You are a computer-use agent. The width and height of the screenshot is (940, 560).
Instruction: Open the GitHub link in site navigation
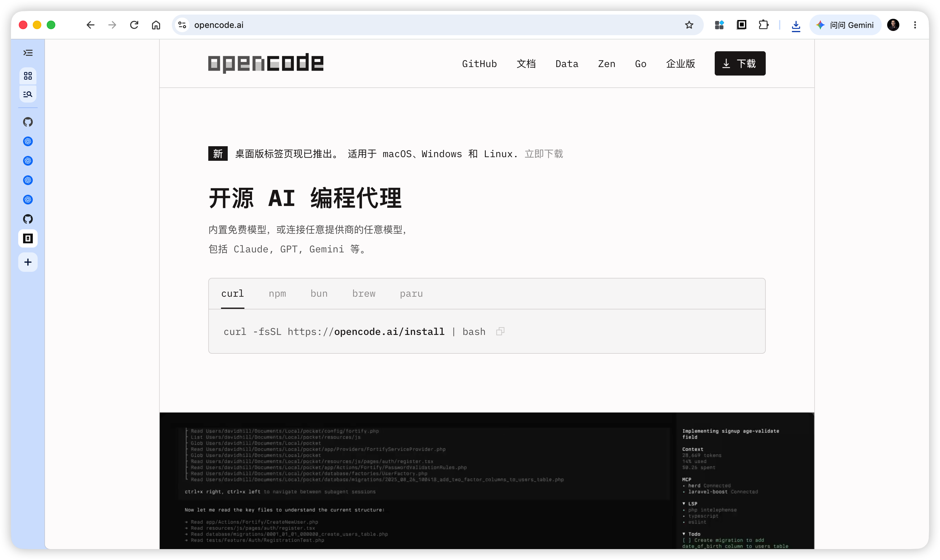pyautogui.click(x=480, y=64)
